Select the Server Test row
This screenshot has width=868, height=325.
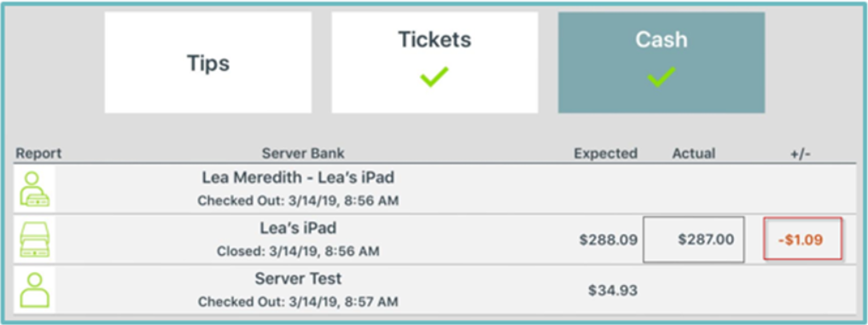(x=434, y=289)
